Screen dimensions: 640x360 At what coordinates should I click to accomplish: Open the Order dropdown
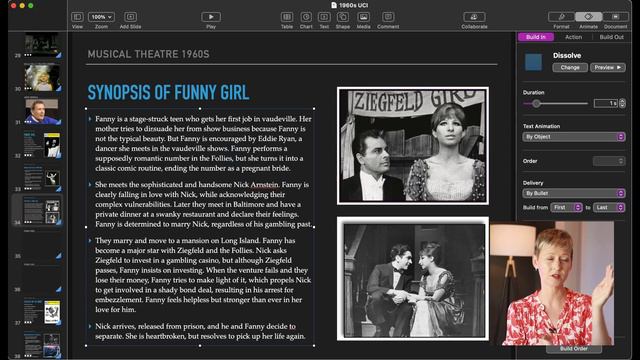click(x=609, y=161)
